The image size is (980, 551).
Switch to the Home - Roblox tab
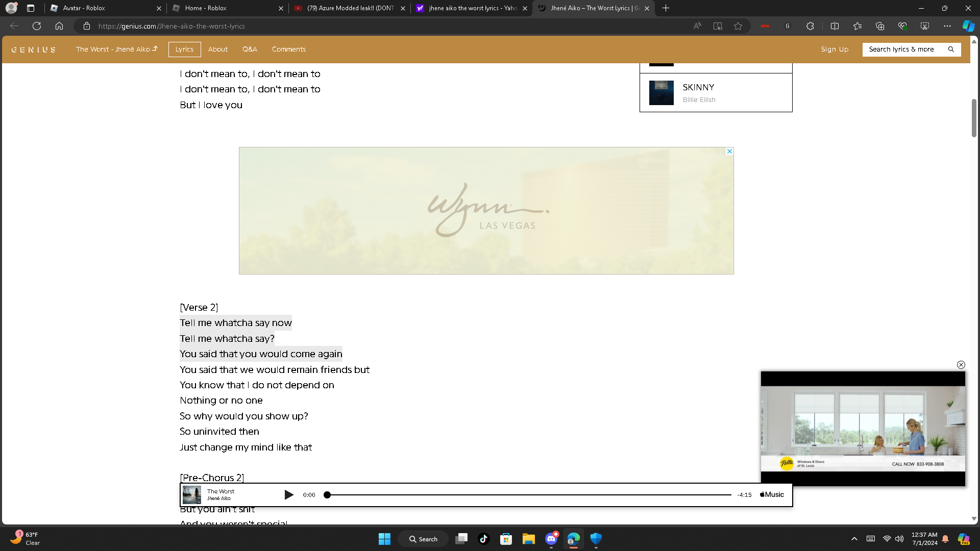[x=228, y=8]
